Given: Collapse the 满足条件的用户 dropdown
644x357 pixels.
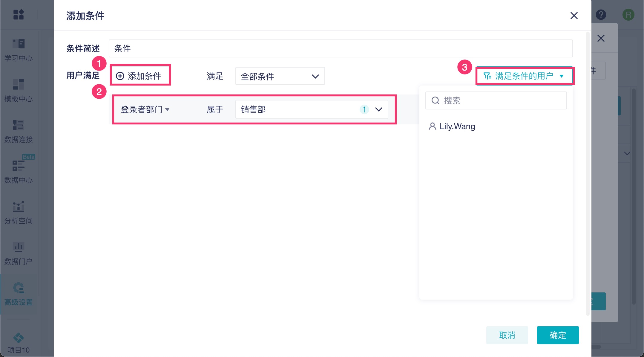Looking at the screenshot, I should coord(524,76).
